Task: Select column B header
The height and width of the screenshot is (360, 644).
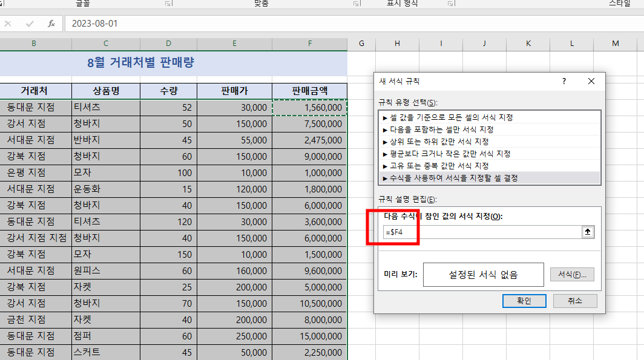Action: 34,44
